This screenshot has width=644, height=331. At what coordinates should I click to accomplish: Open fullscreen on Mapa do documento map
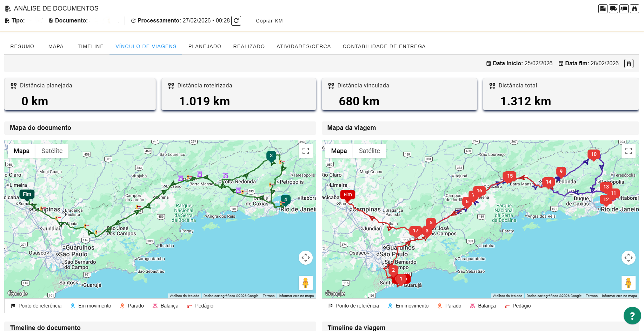pos(305,151)
